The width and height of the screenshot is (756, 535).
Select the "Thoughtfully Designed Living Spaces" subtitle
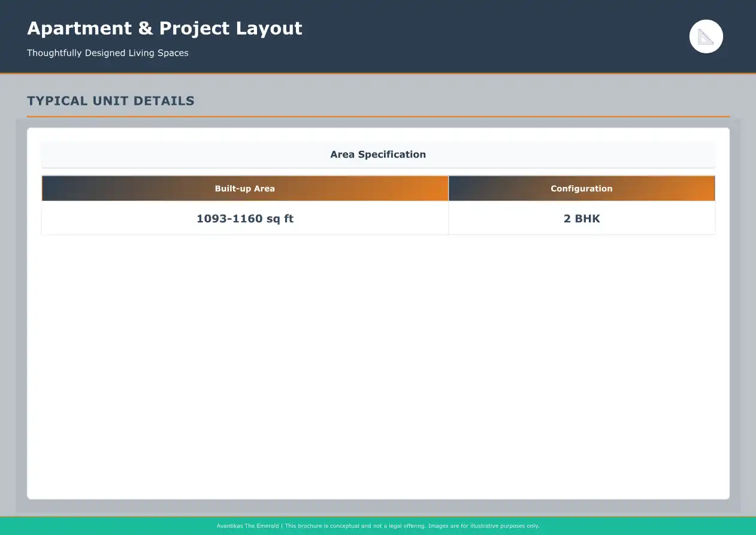point(108,53)
